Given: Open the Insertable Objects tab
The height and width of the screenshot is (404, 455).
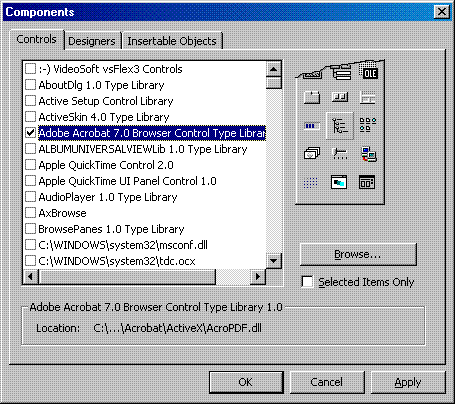Looking at the screenshot, I should pyautogui.click(x=172, y=41).
